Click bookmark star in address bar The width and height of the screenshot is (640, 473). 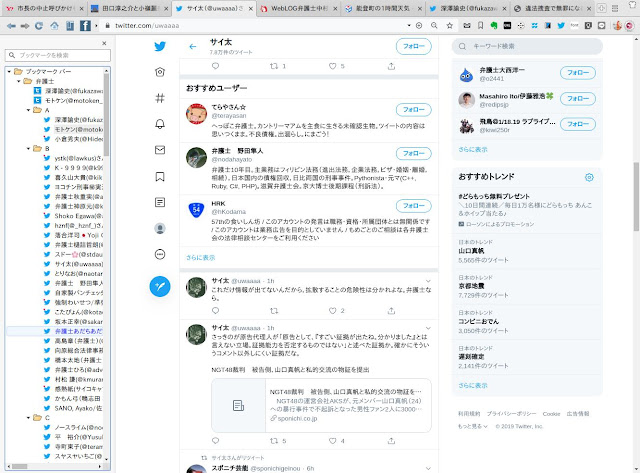pyautogui.click(x=449, y=26)
